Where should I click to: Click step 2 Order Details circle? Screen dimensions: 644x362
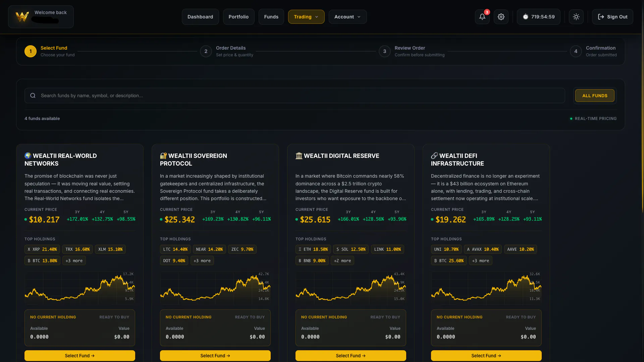[x=206, y=51]
